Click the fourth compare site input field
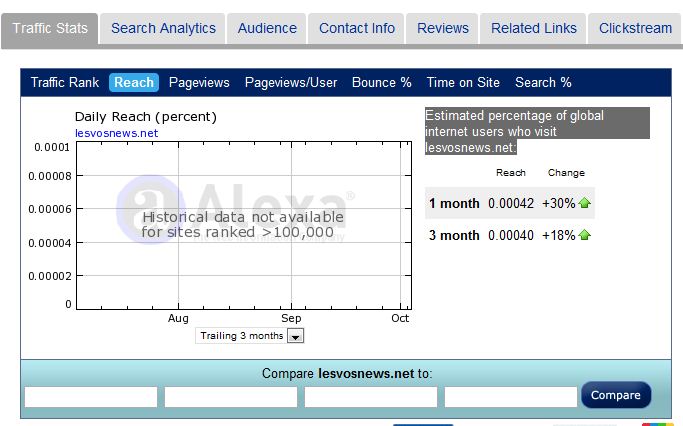683x426 pixels. point(511,397)
